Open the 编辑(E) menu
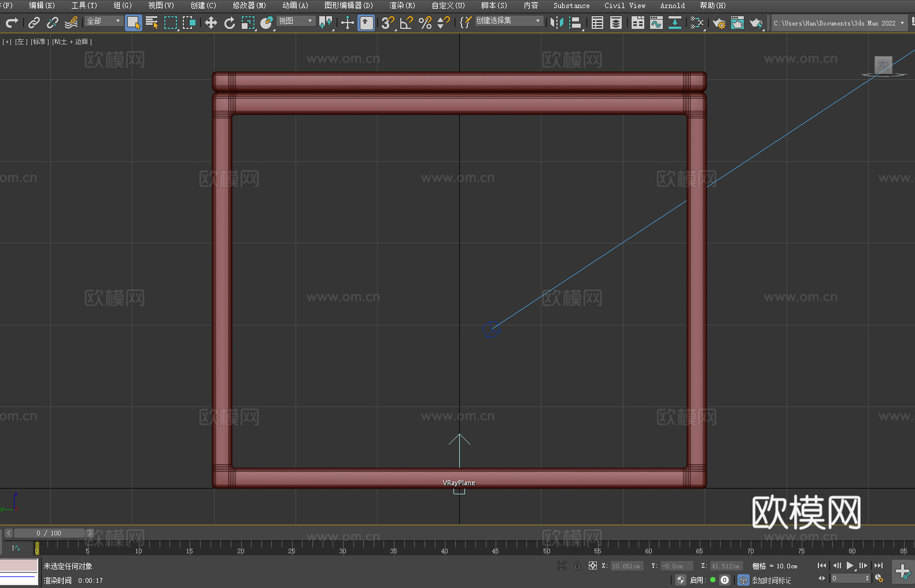Image resolution: width=915 pixels, height=588 pixels. [42, 5]
